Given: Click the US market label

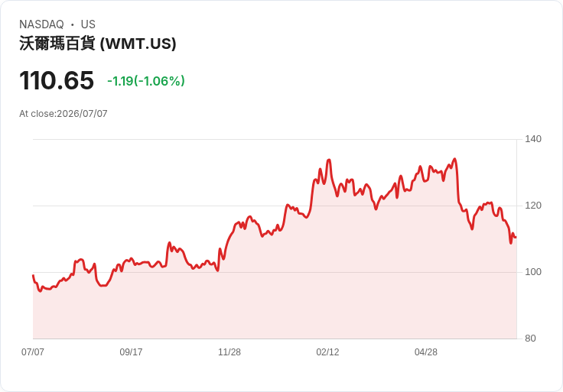Looking at the screenshot, I should 88,24.
